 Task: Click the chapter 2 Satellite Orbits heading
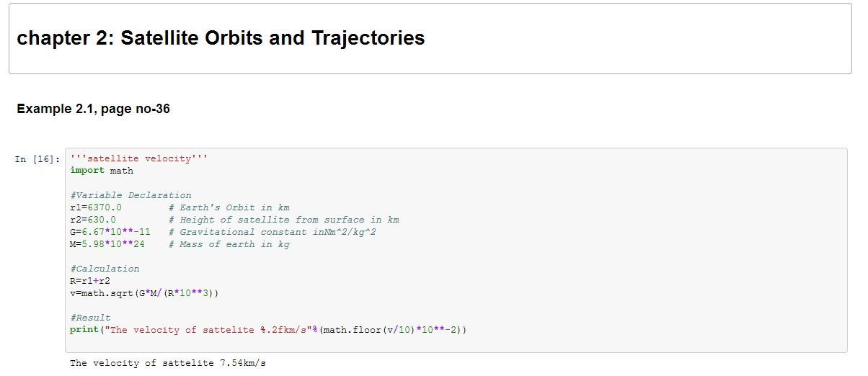tap(221, 38)
